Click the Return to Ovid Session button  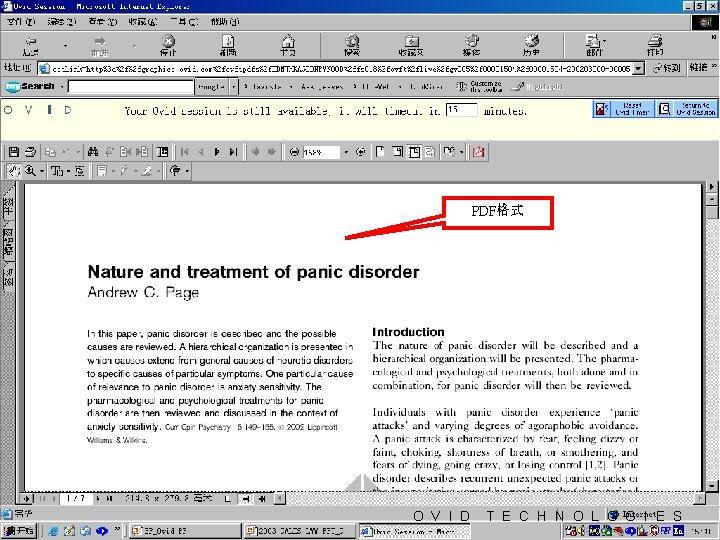[686, 109]
